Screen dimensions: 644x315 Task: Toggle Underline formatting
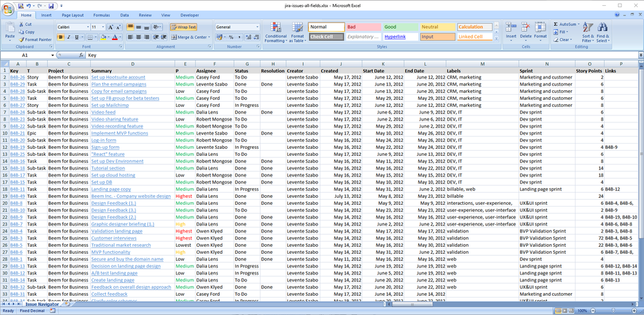[77, 37]
